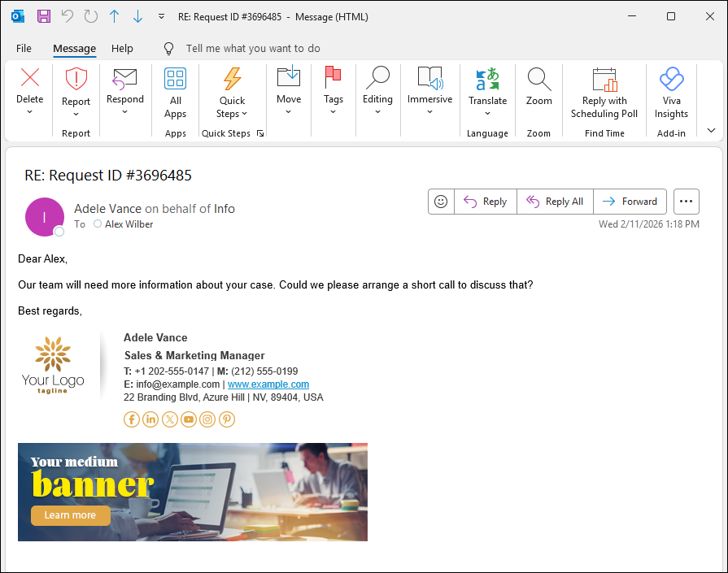Click the Immersive reader icon

click(430, 77)
